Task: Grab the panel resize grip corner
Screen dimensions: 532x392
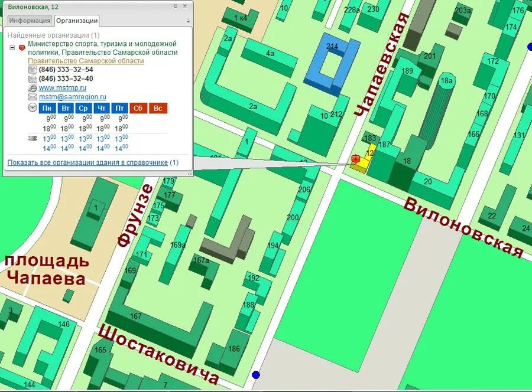Action: (190, 173)
